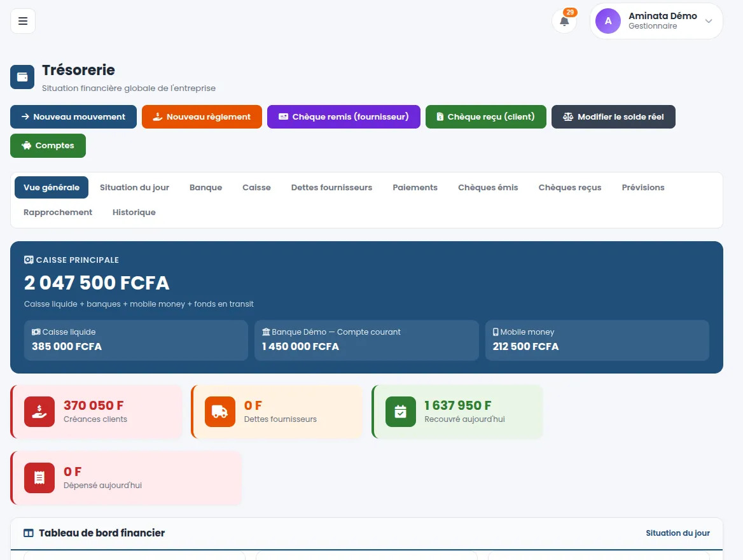
Task: Create a Nouveau mouvement
Action: 73,116
